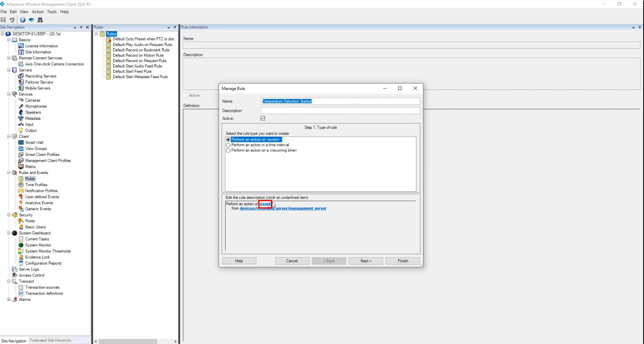This screenshot has width=644, height=344.
Task: Collapse the Rules list root node
Action: pyautogui.click(x=97, y=34)
